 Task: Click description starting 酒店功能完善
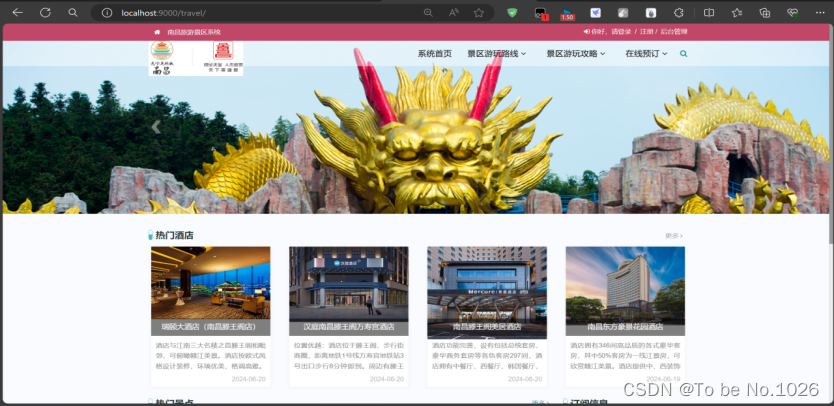click(x=487, y=356)
